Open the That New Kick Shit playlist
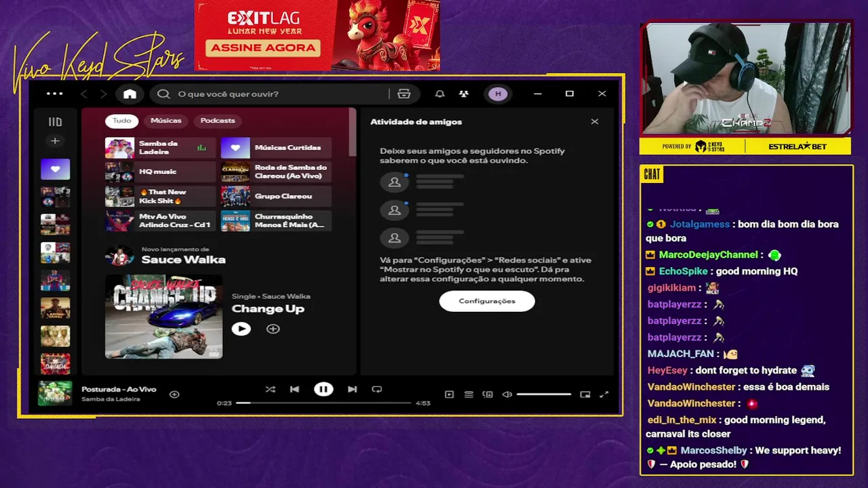 click(160, 197)
